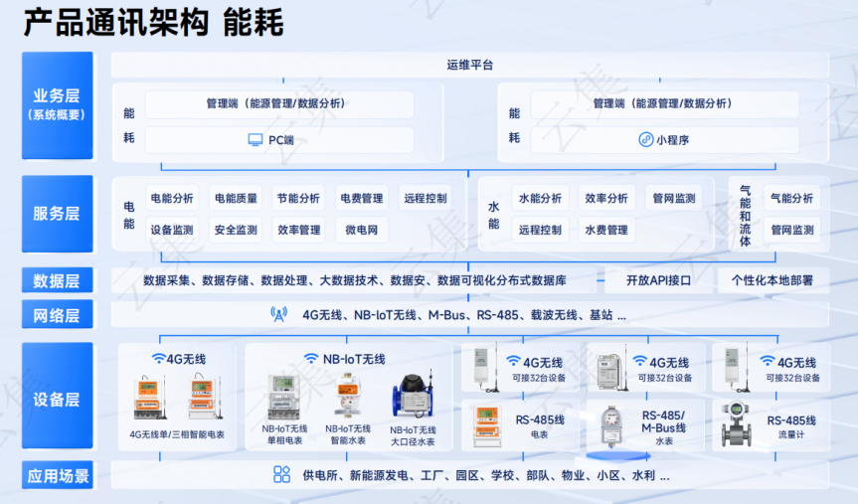
Task: Click the 业务层 label on the left
Action: (57, 103)
